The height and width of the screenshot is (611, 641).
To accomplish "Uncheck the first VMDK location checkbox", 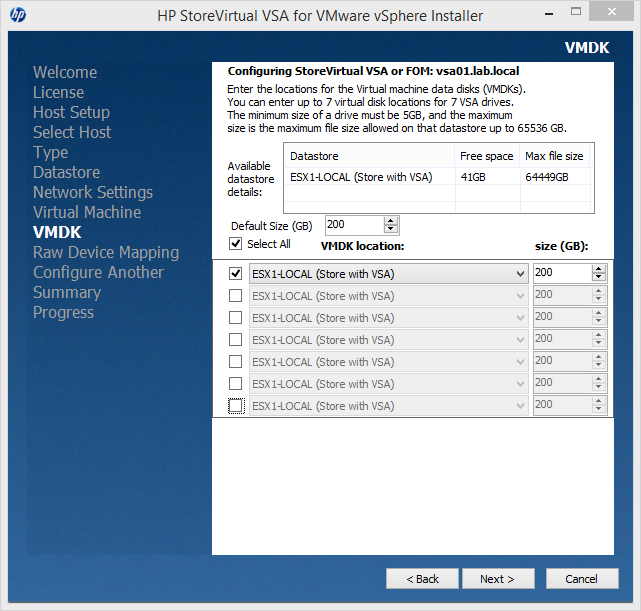I will (x=235, y=273).
